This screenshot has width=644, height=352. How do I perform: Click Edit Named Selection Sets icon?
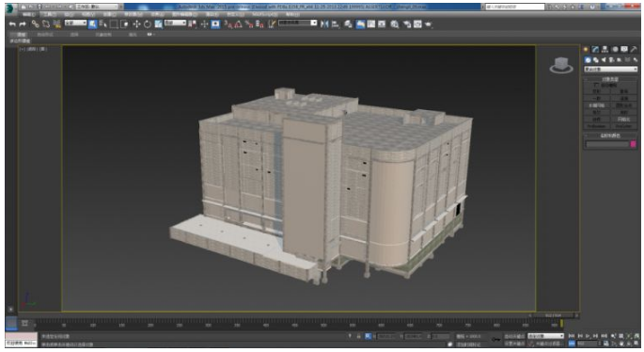click(271, 24)
